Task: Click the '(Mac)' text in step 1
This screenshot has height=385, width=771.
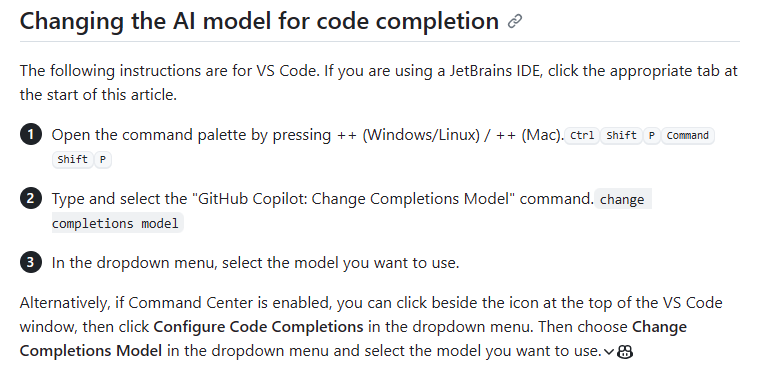Action: coord(543,135)
